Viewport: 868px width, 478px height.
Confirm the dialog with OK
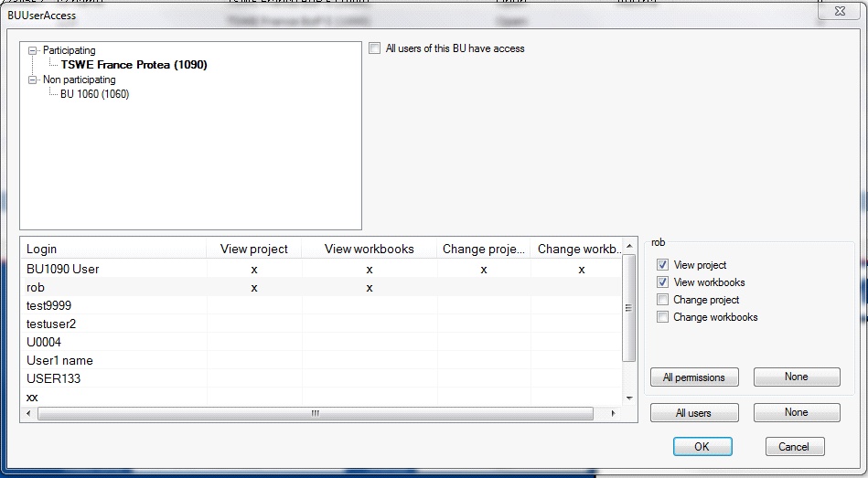[x=702, y=447]
